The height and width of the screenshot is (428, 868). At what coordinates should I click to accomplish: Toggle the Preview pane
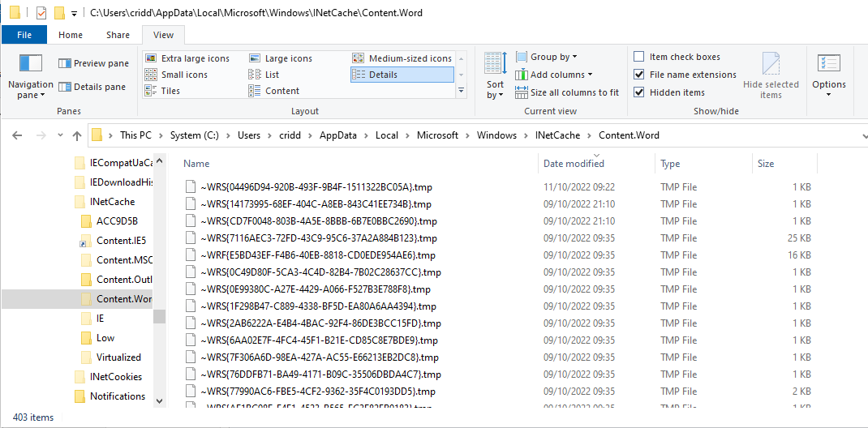click(x=93, y=63)
